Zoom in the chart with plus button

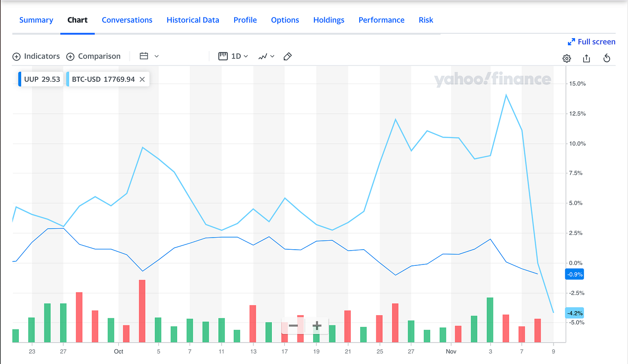coord(317,325)
